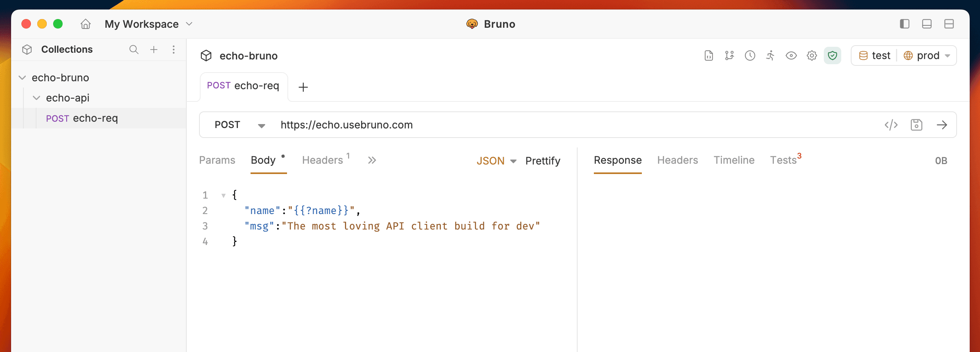Viewport: 980px width, 352px height.
Task: Click the save request disk icon
Action: pyautogui.click(x=916, y=125)
